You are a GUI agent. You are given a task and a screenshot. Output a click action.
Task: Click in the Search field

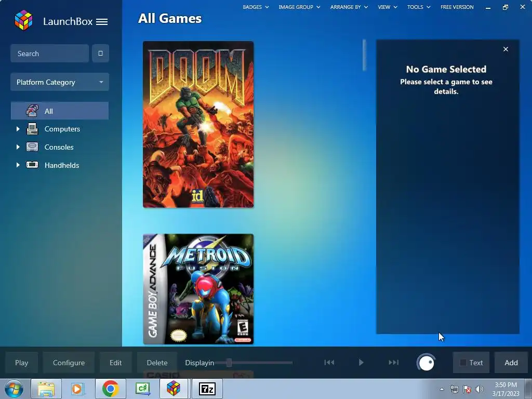[x=49, y=54]
